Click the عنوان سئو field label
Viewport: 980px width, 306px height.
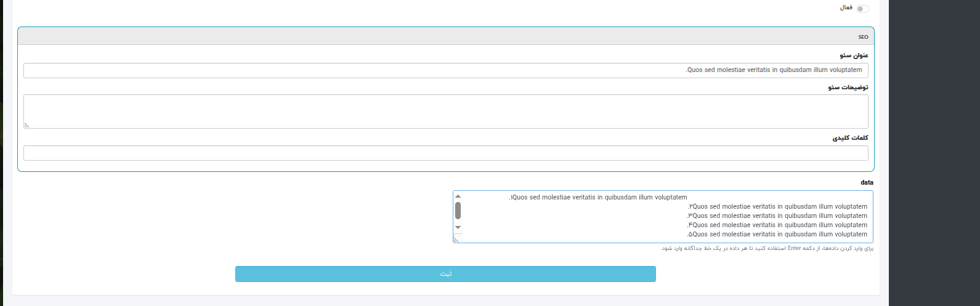tap(854, 55)
